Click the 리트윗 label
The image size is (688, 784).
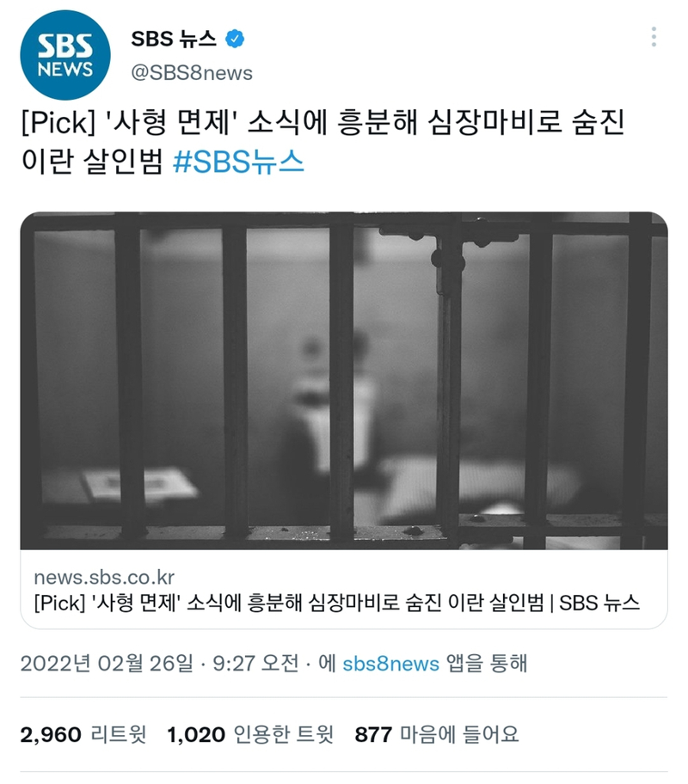[119, 734]
